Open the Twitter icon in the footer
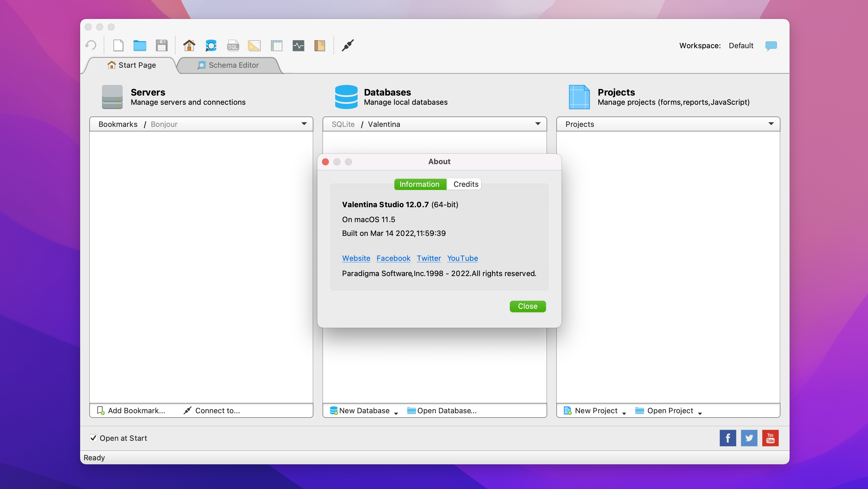868x489 pixels. (x=749, y=438)
